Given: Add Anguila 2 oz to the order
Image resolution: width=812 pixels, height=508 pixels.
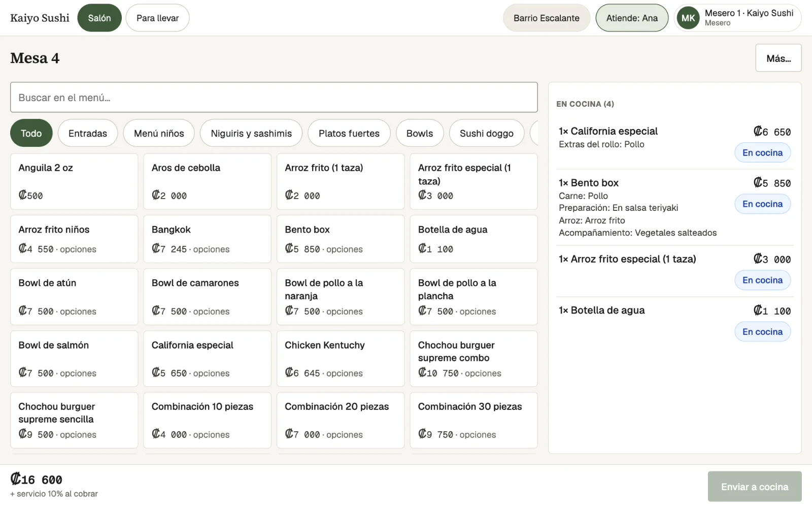Looking at the screenshot, I should (x=74, y=181).
